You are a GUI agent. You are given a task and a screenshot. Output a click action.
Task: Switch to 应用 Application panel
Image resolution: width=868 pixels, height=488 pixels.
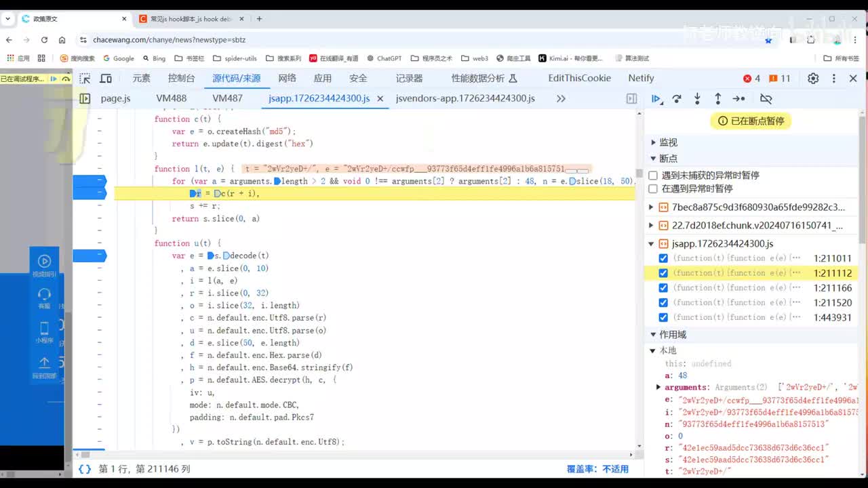323,79
